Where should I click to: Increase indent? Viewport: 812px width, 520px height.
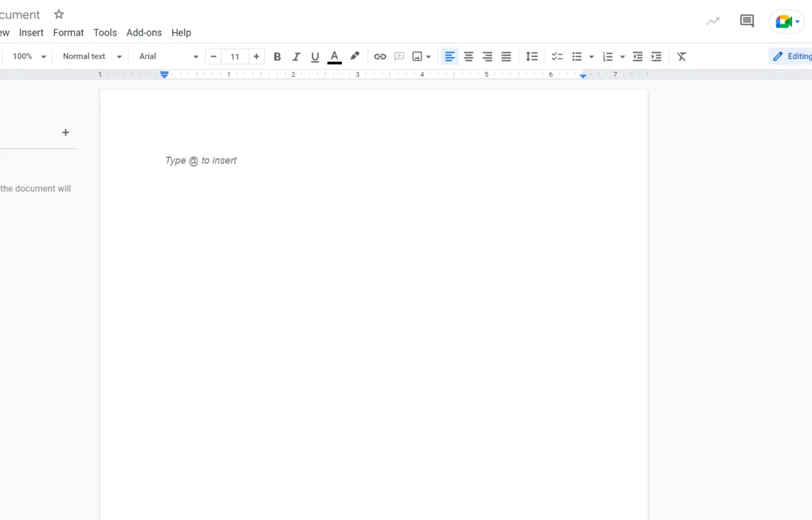pyautogui.click(x=657, y=56)
